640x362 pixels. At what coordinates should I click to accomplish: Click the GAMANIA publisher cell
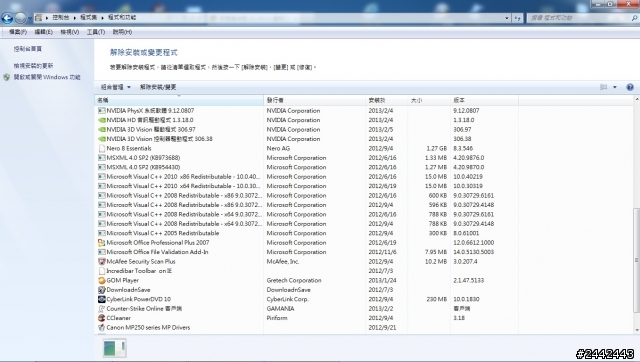click(x=280, y=309)
